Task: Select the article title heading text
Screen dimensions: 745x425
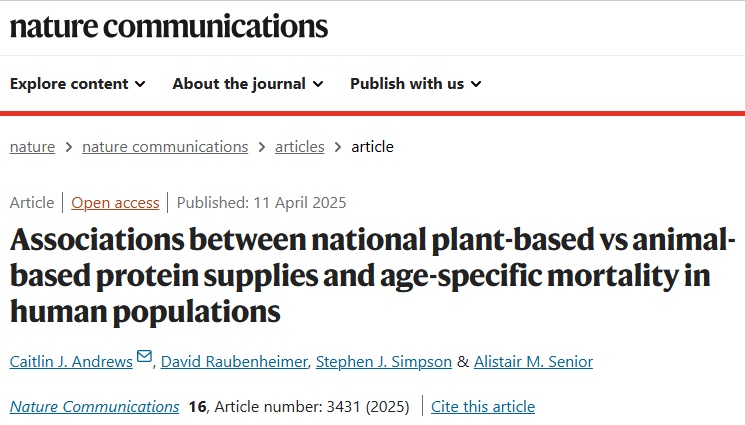Action: pos(373,276)
